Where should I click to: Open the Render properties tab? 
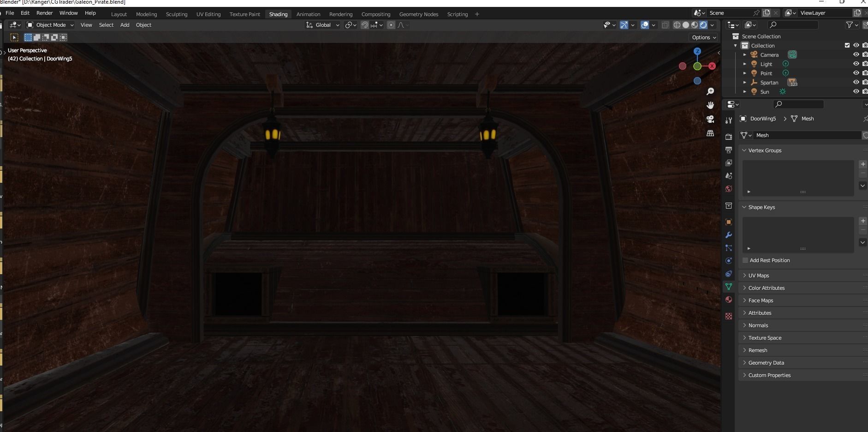[729, 137]
